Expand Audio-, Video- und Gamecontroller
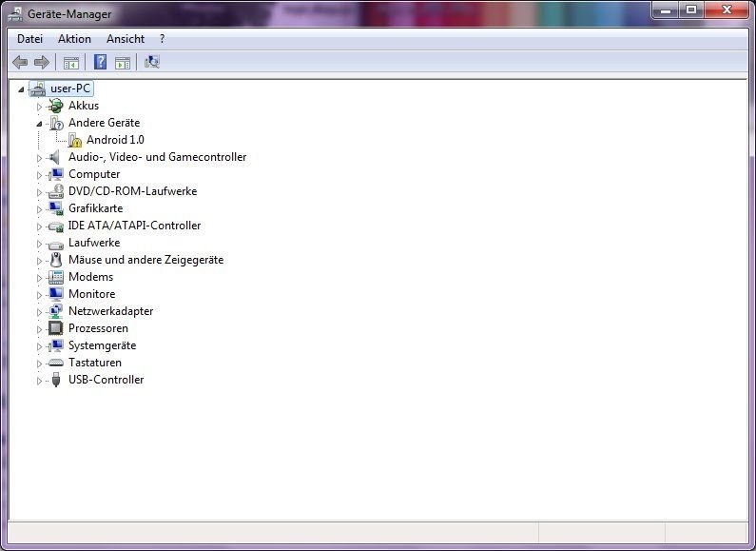 pyautogui.click(x=40, y=158)
